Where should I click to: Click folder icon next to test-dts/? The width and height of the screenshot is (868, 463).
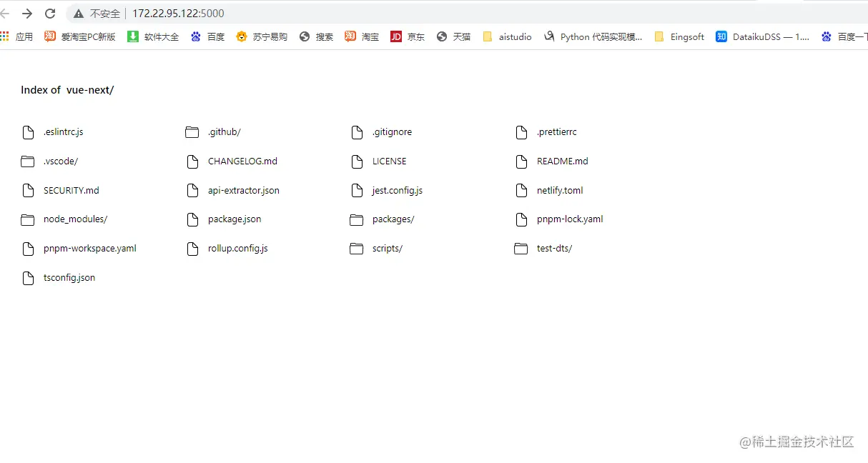521,249
